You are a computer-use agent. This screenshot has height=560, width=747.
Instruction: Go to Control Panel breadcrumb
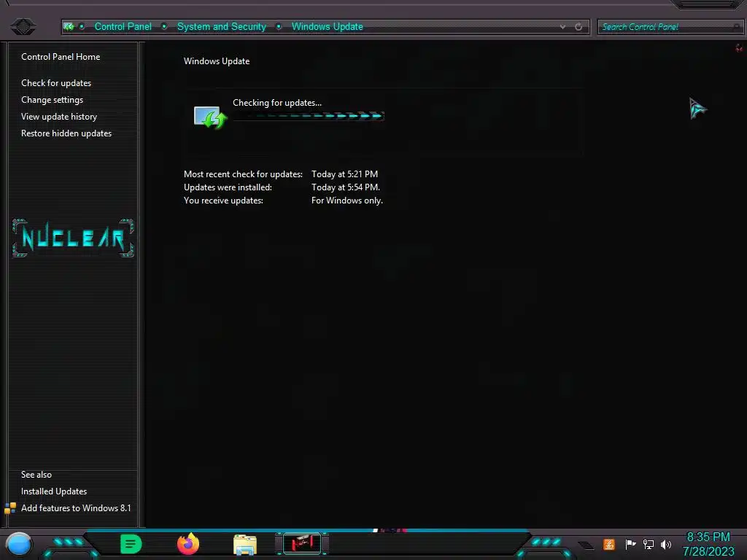click(x=123, y=27)
